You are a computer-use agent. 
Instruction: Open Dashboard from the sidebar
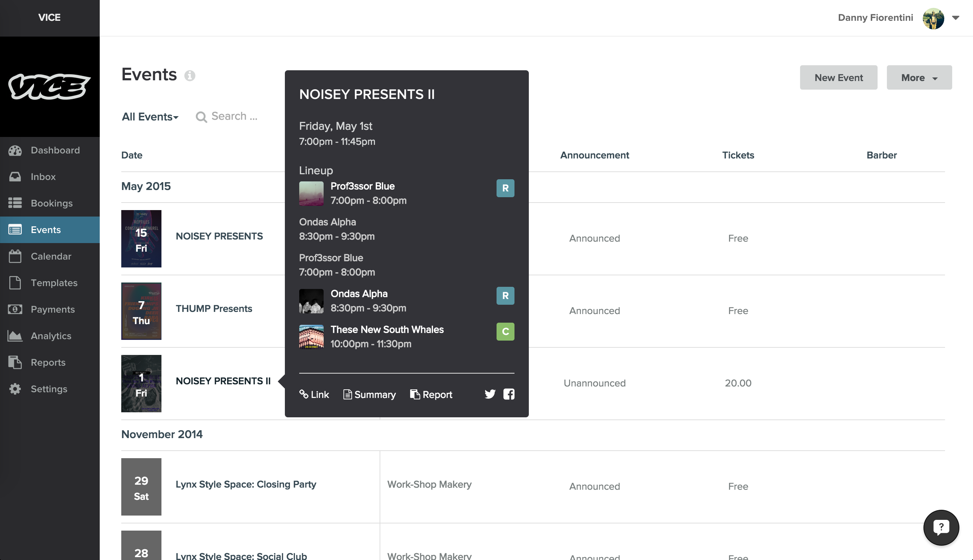click(55, 150)
